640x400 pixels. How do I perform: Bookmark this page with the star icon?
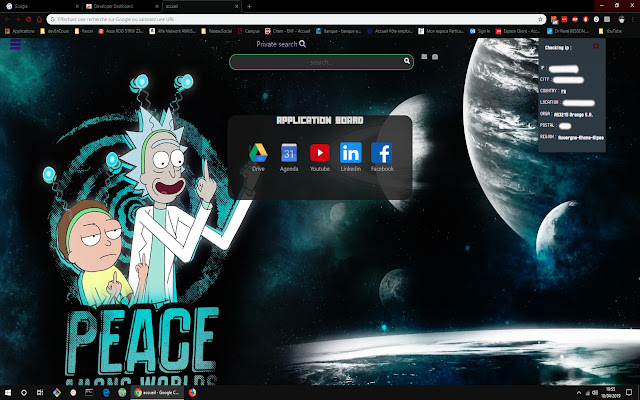tap(540, 19)
